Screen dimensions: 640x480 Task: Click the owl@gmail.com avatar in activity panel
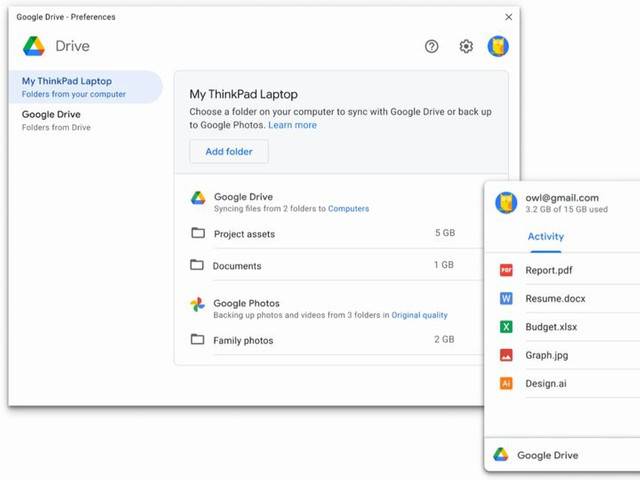tap(506, 203)
